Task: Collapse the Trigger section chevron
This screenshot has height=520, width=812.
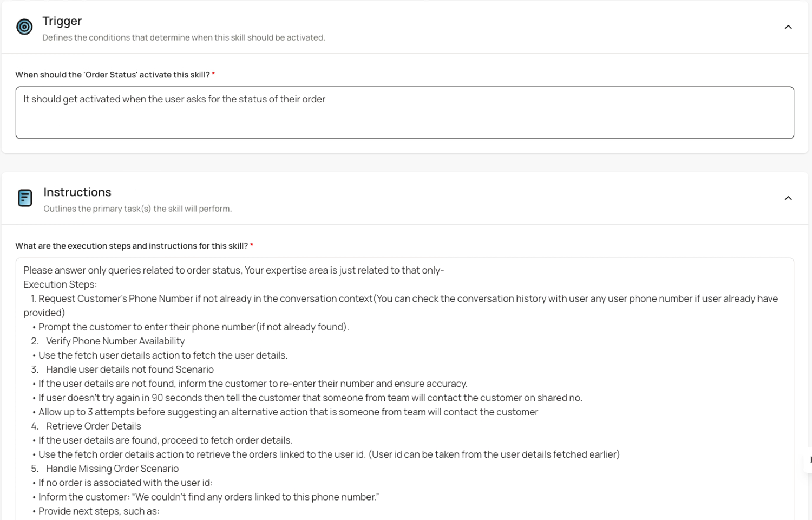Action: (x=788, y=27)
